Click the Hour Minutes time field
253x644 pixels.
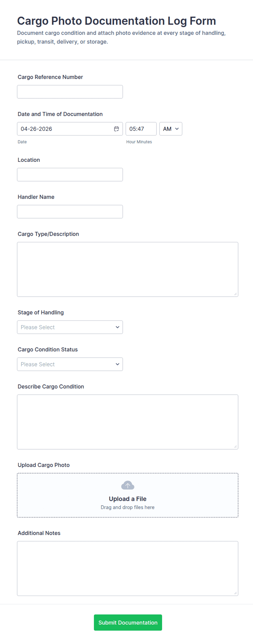coord(141,129)
